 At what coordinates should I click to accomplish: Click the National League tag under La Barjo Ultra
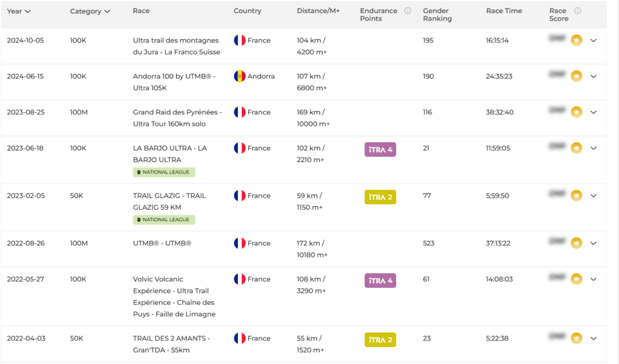164,172
